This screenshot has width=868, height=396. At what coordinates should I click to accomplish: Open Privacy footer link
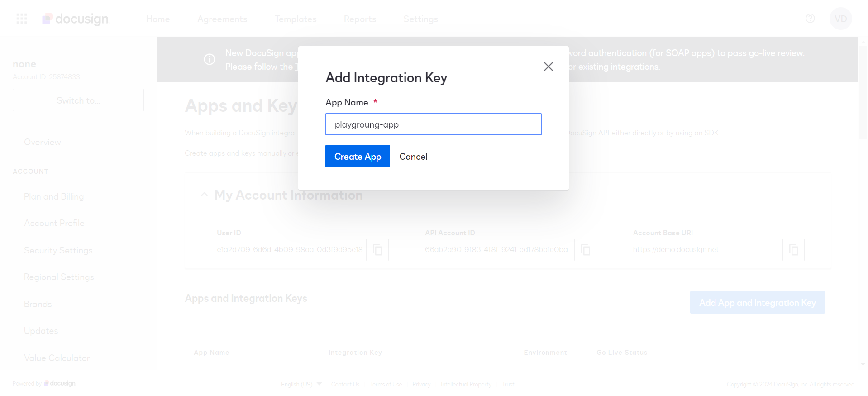coord(421,384)
